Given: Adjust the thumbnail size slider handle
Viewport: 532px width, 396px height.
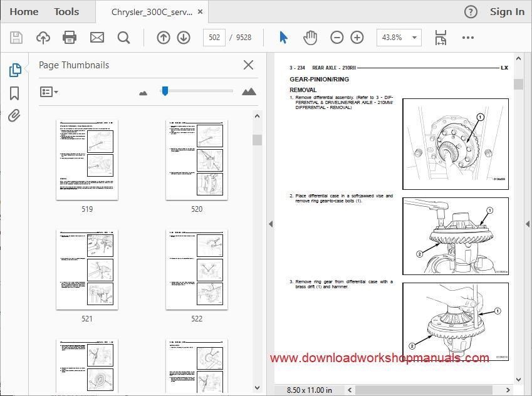Looking at the screenshot, I should point(165,91).
